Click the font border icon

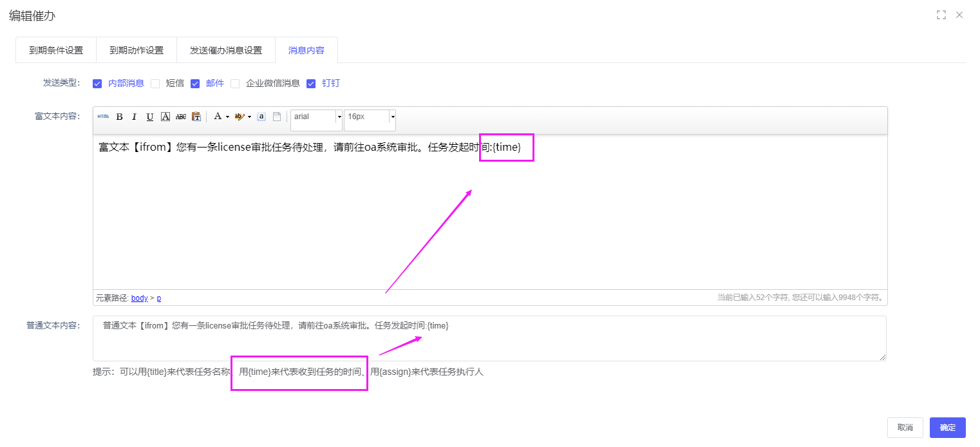point(165,117)
